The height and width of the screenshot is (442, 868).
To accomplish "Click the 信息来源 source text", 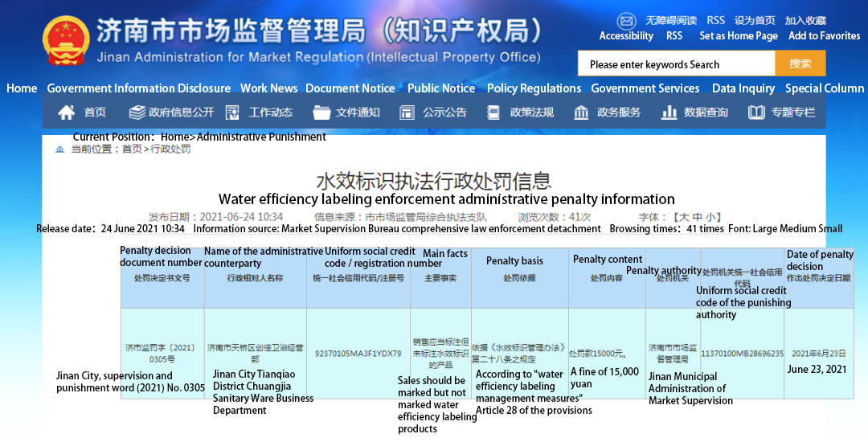I will [400, 217].
